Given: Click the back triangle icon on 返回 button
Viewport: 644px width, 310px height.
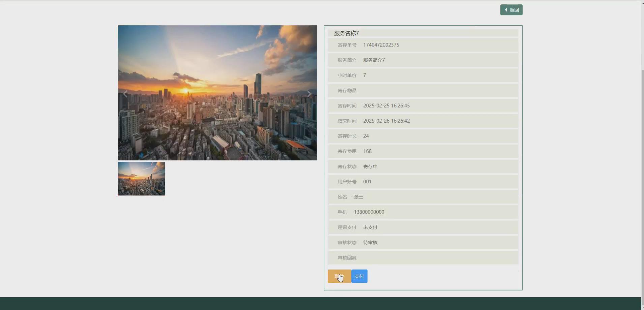Looking at the screenshot, I should tap(506, 9).
